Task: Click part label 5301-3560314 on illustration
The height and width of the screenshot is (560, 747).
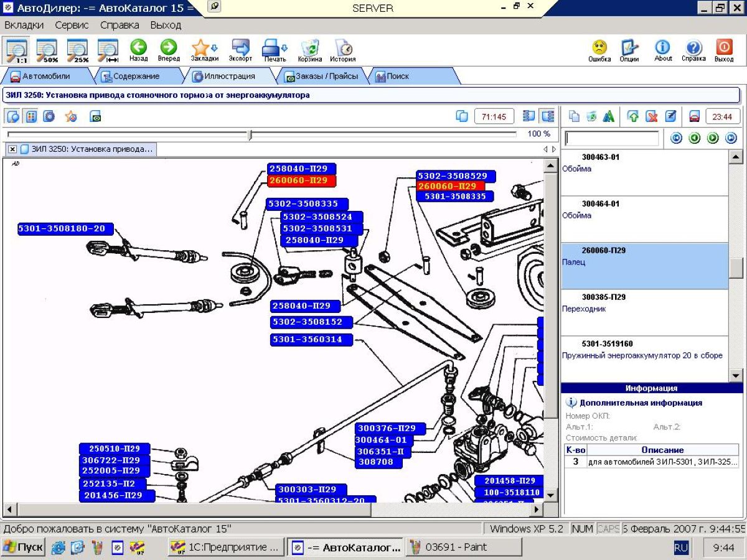Action: pos(311,340)
